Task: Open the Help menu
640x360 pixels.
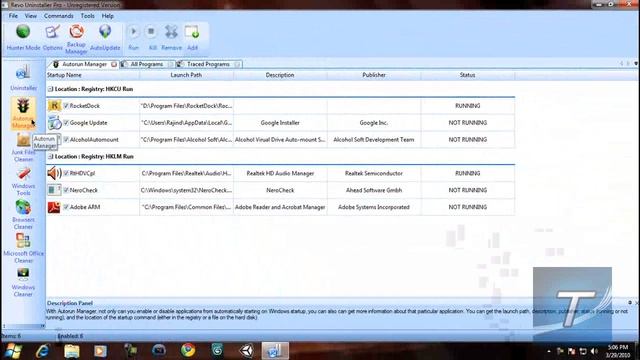Action: click(x=107, y=16)
